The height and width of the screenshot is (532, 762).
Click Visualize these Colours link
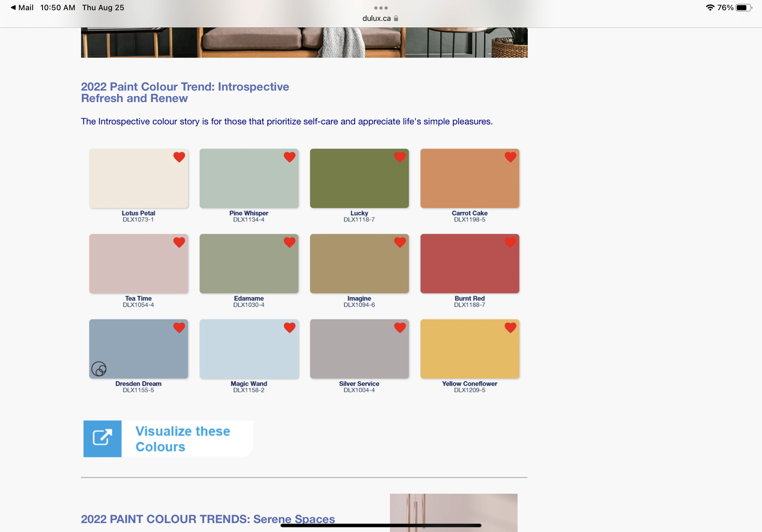(x=168, y=439)
